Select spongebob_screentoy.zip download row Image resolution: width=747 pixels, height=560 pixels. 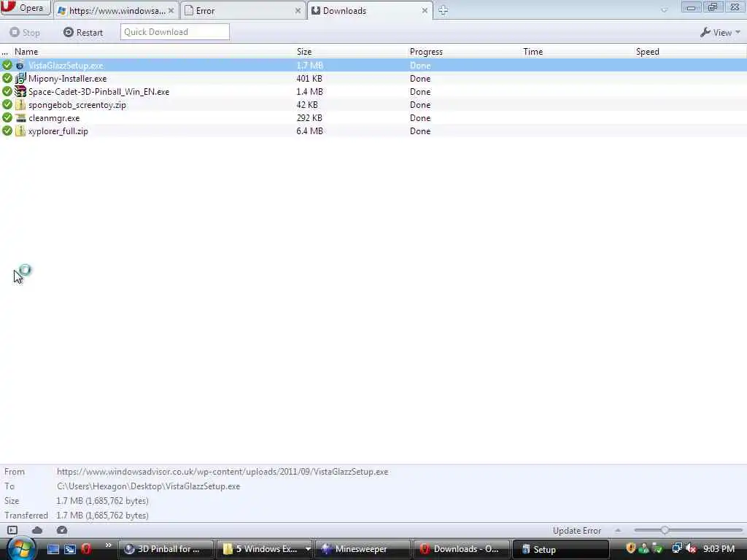[373, 105]
